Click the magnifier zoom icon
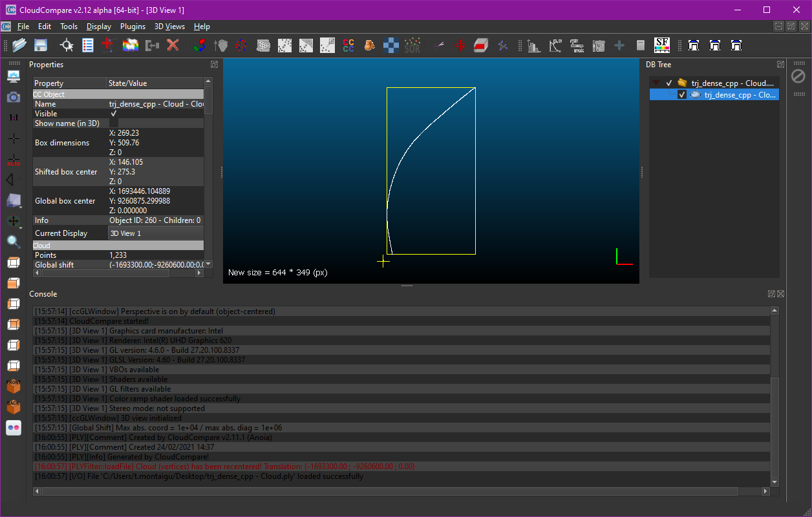 [x=14, y=242]
